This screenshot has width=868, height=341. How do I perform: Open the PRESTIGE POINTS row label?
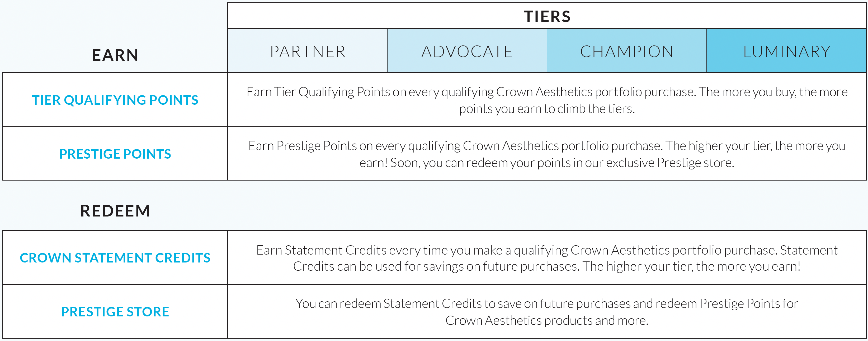[x=115, y=154]
